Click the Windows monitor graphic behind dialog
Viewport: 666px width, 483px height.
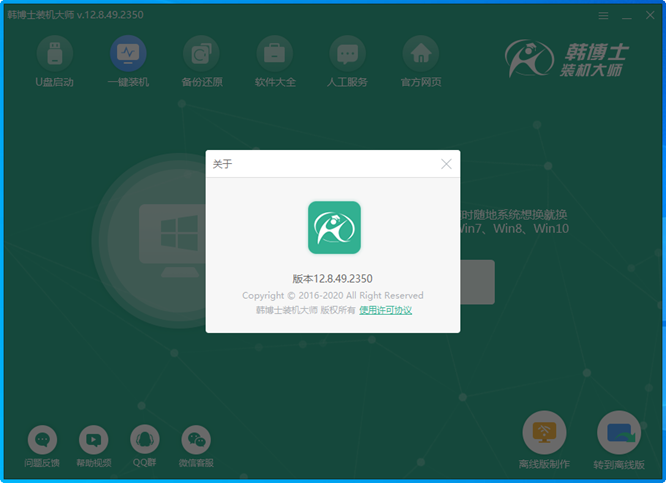coord(173,240)
